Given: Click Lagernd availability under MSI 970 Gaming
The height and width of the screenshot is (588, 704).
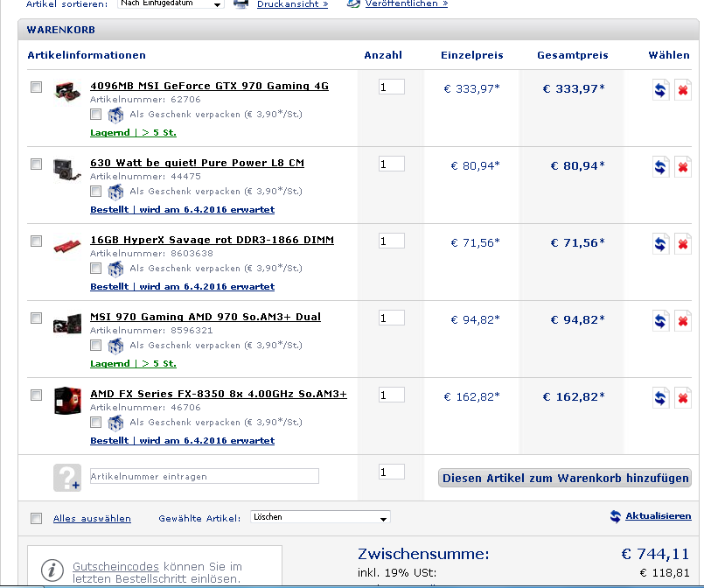Looking at the screenshot, I should [x=133, y=363].
